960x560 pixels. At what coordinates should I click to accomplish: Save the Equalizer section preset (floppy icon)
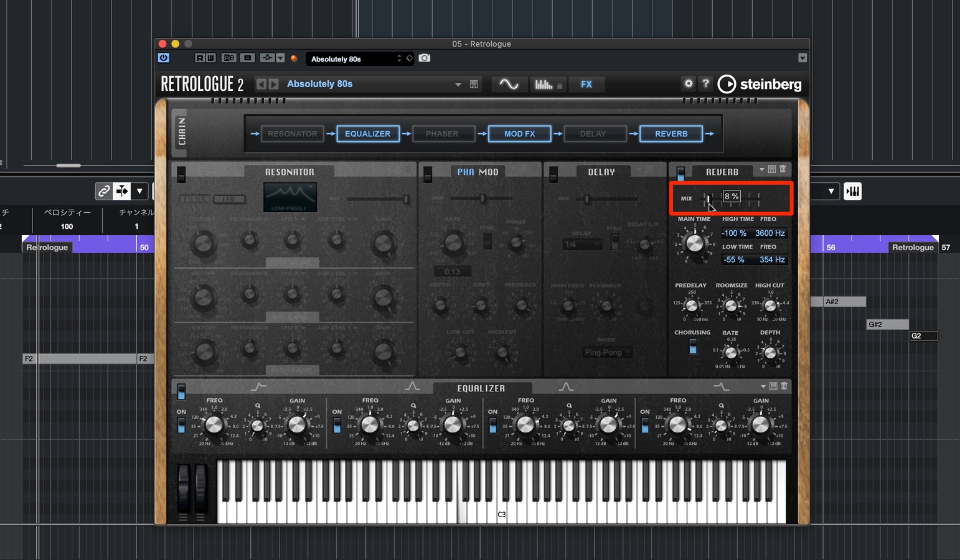[x=773, y=386]
